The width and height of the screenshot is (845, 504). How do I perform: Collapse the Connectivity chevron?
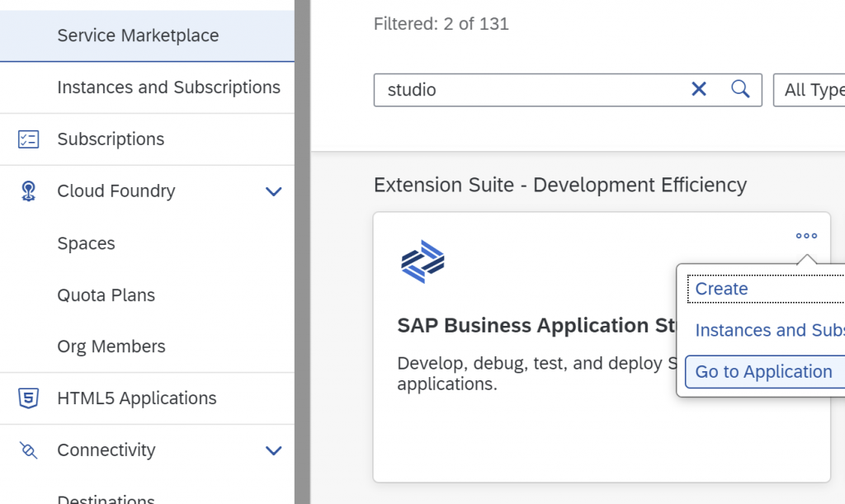(274, 450)
